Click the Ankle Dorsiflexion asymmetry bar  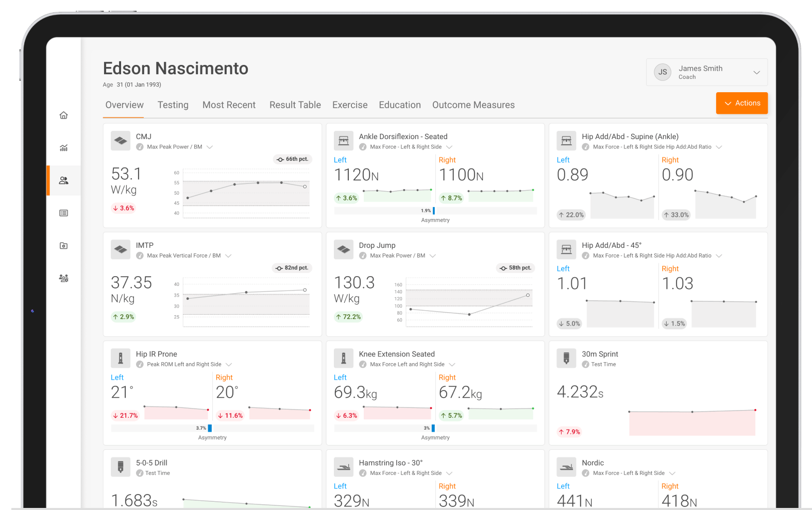click(x=435, y=211)
